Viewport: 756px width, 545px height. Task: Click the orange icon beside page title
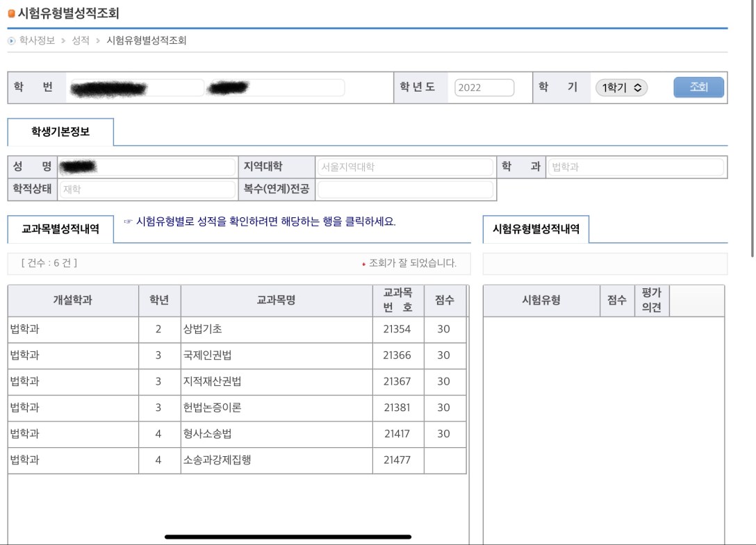pos(11,14)
